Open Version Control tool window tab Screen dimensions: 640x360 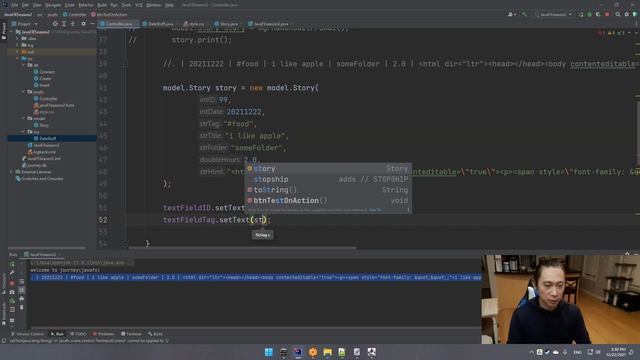[x=27, y=334]
